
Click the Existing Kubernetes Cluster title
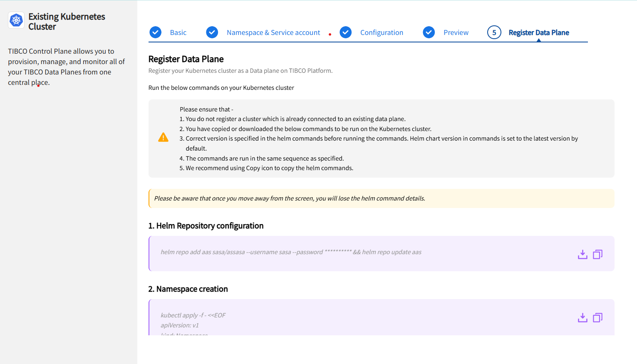point(67,22)
